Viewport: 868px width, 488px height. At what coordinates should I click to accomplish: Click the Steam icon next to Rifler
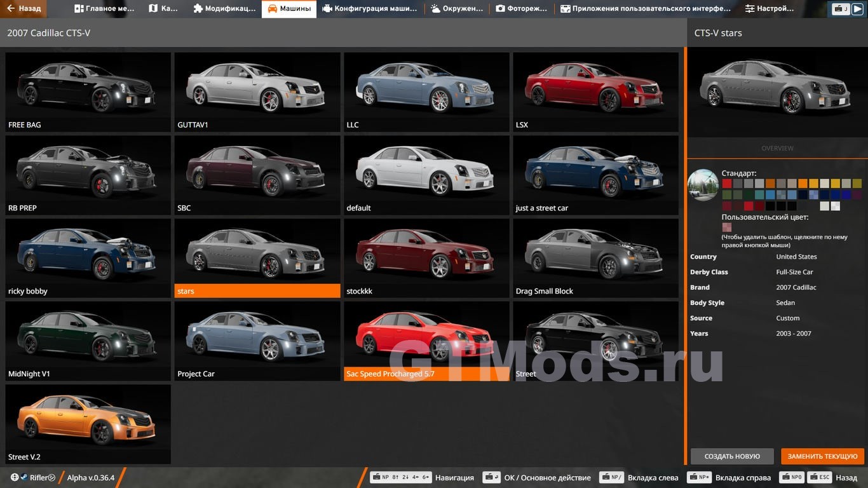[24, 477]
